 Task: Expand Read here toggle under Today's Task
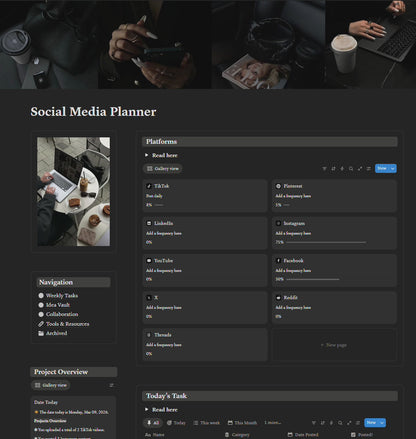146,409
